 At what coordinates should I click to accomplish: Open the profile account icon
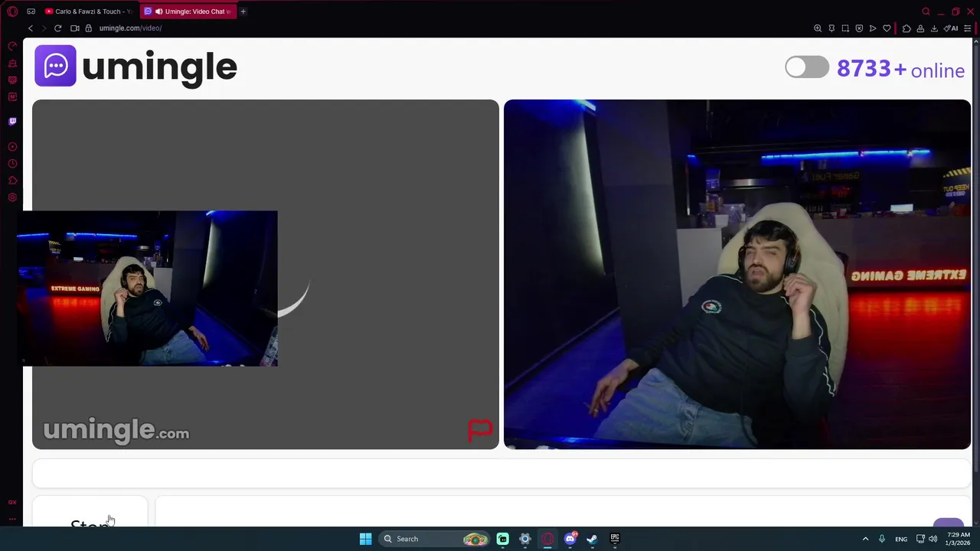(920, 28)
